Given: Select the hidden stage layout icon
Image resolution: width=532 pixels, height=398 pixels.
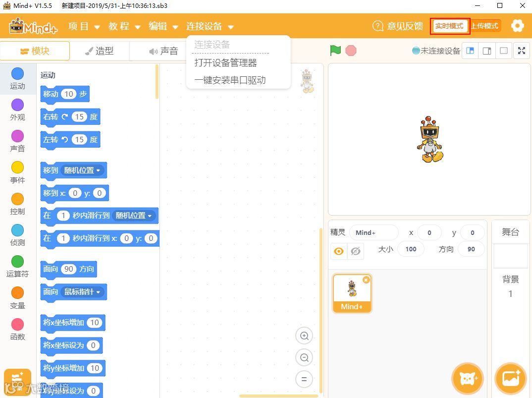Looking at the screenshot, I should [x=504, y=51].
